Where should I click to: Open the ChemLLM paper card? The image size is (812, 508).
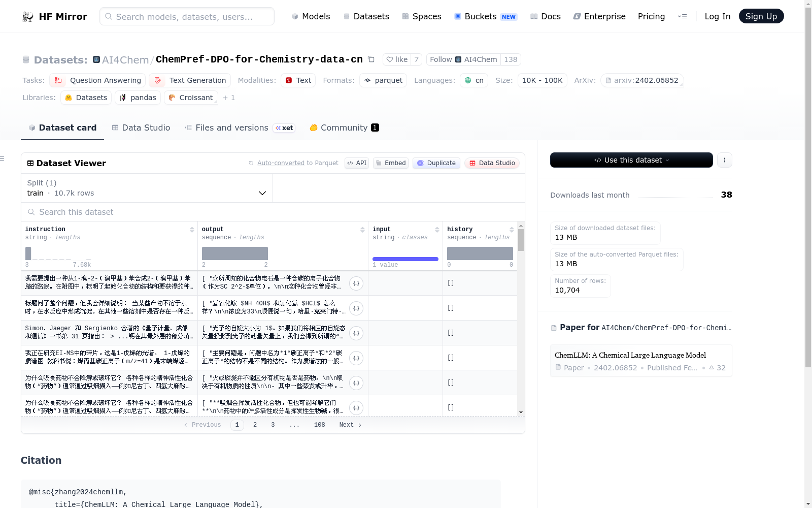[641, 361]
